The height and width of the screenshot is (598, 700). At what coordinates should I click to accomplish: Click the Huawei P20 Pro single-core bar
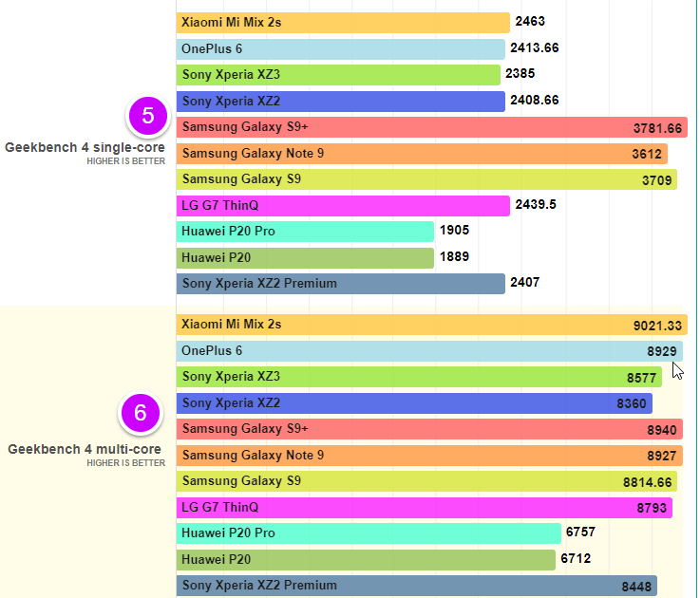[305, 232]
